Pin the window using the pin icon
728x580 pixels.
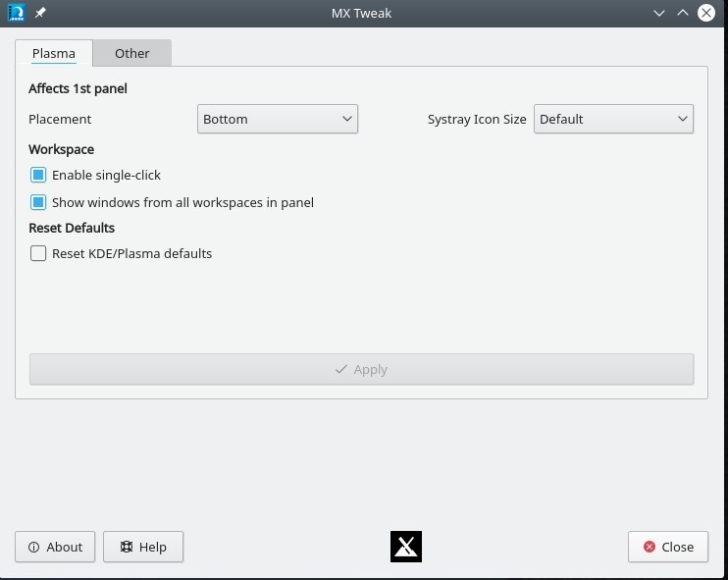40,13
